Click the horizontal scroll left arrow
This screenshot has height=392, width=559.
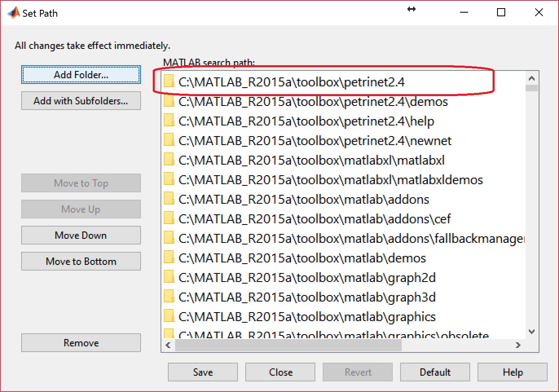pos(168,345)
